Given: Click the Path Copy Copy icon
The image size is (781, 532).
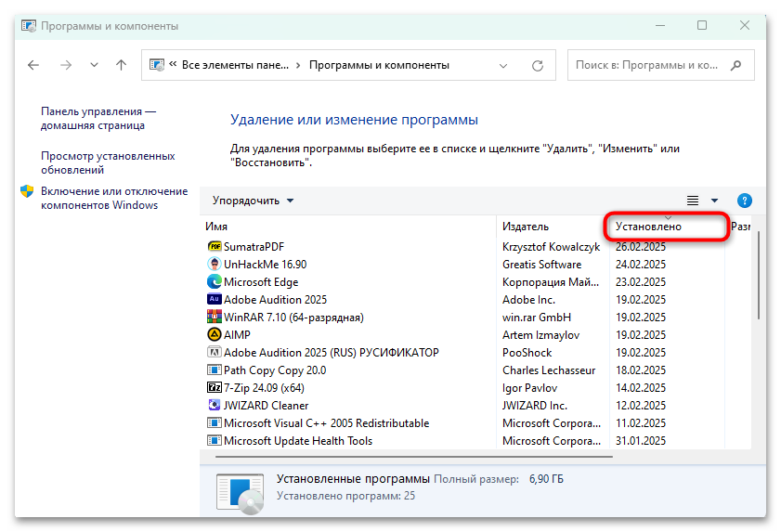Looking at the screenshot, I should [215, 370].
